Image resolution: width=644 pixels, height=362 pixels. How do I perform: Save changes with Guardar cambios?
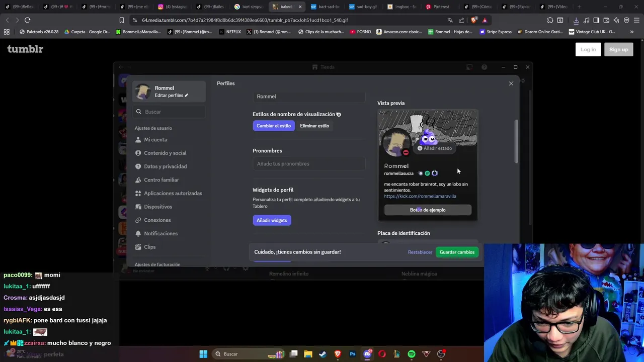tap(457, 252)
